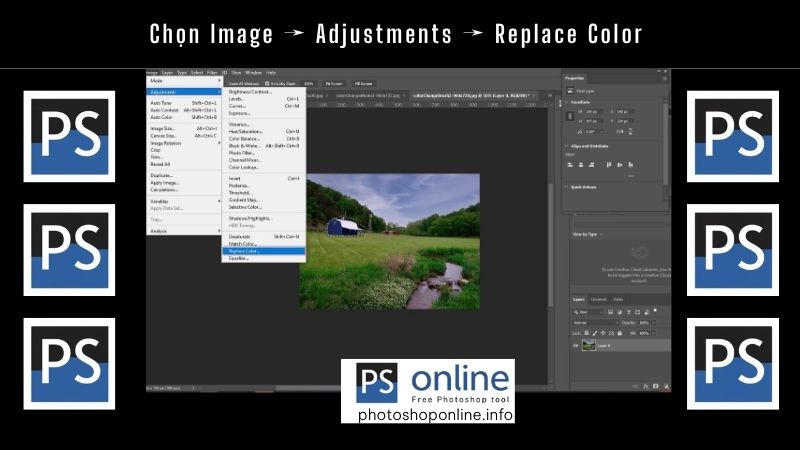Viewport: 800px width, 450px height.
Task: Choose Curves from the Adjustments submenu
Action: 264,106
